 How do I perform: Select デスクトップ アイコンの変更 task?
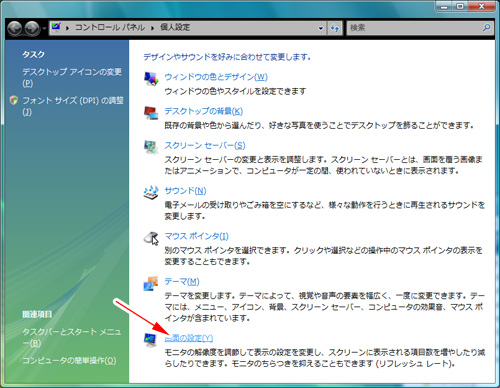pyautogui.click(x=72, y=77)
